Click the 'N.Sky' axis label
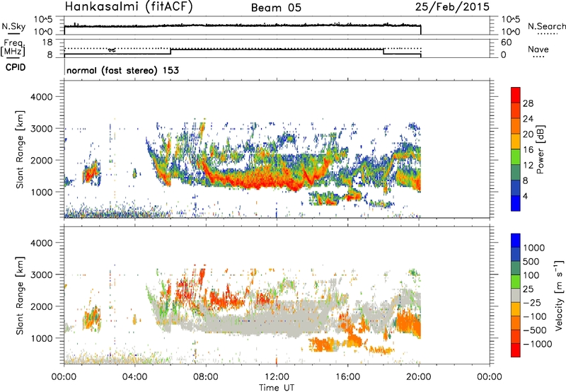 [x=13, y=26]
